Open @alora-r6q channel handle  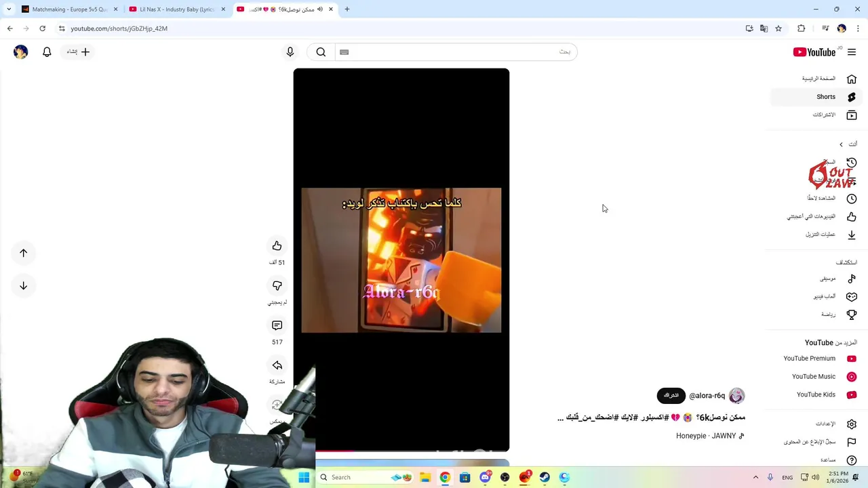point(707,396)
